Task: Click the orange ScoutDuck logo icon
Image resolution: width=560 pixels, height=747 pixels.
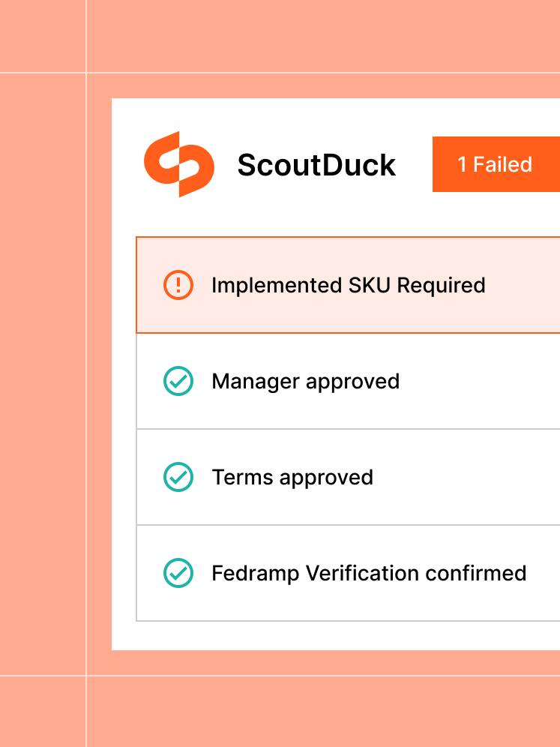Action: point(179,164)
